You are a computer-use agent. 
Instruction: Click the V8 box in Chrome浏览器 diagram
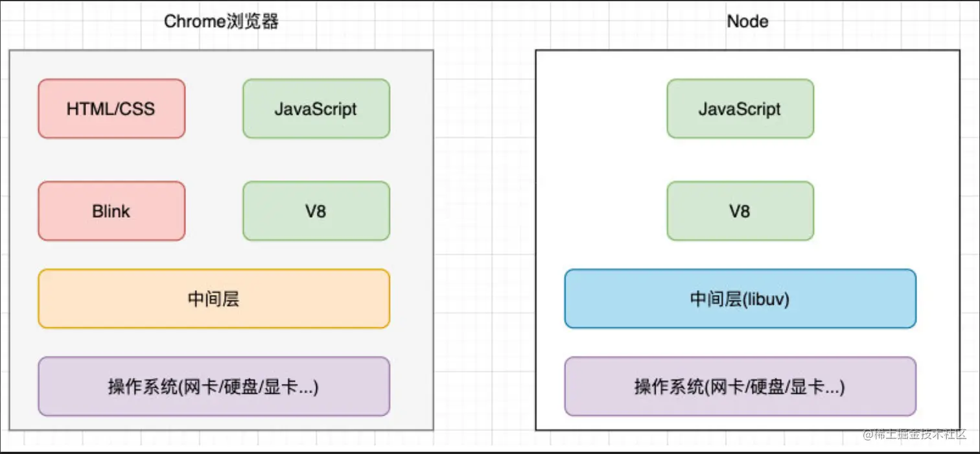[x=316, y=211]
